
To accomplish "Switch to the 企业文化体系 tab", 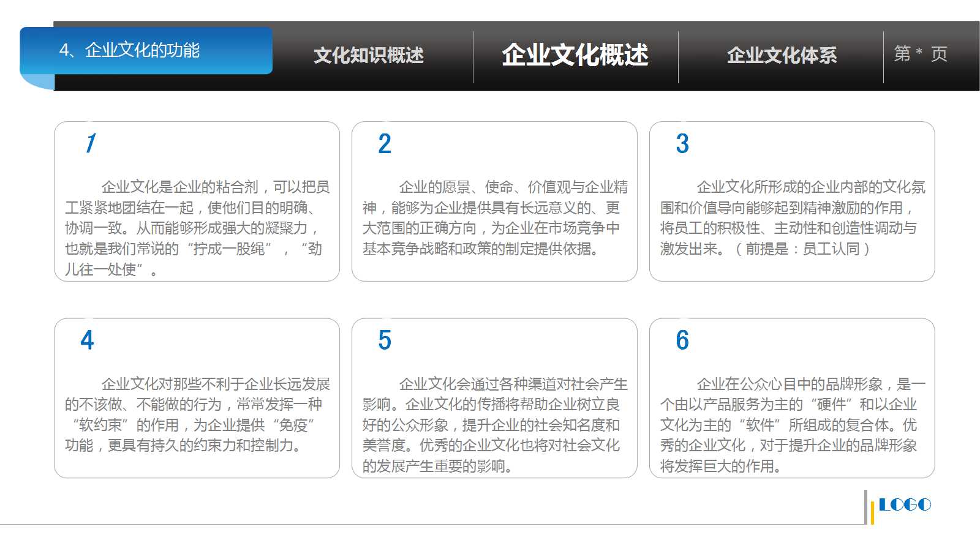I will click(784, 55).
